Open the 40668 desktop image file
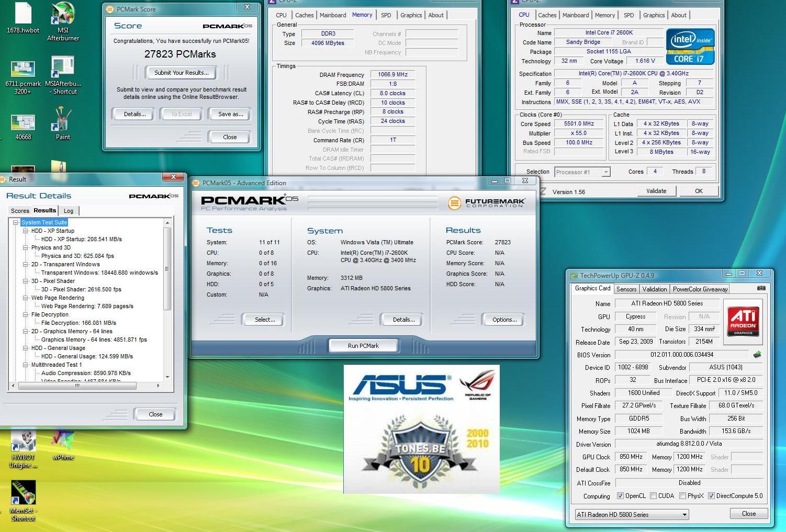The height and width of the screenshot is (532, 786). (23, 128)
